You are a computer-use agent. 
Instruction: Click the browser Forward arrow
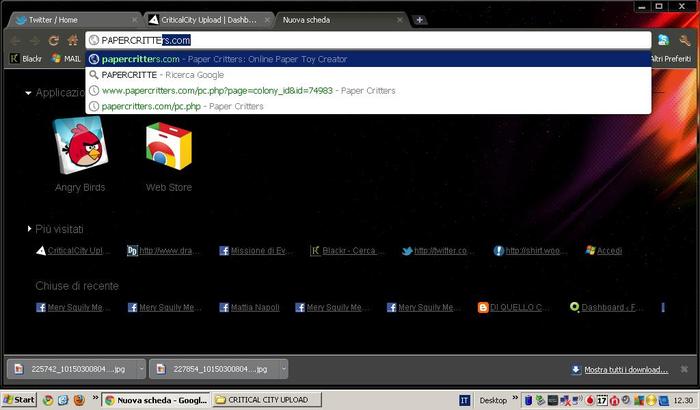click(34, 41)
